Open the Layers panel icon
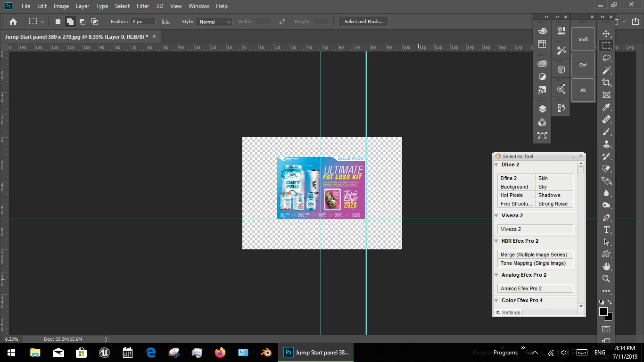Image resolution: width=644 pixels, height=362 pixels. (542, 109)
